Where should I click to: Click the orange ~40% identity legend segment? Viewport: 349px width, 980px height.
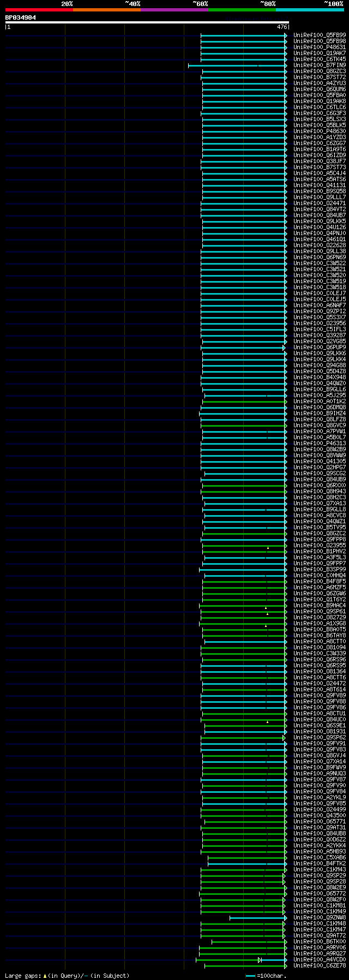[x=107, y=10]
